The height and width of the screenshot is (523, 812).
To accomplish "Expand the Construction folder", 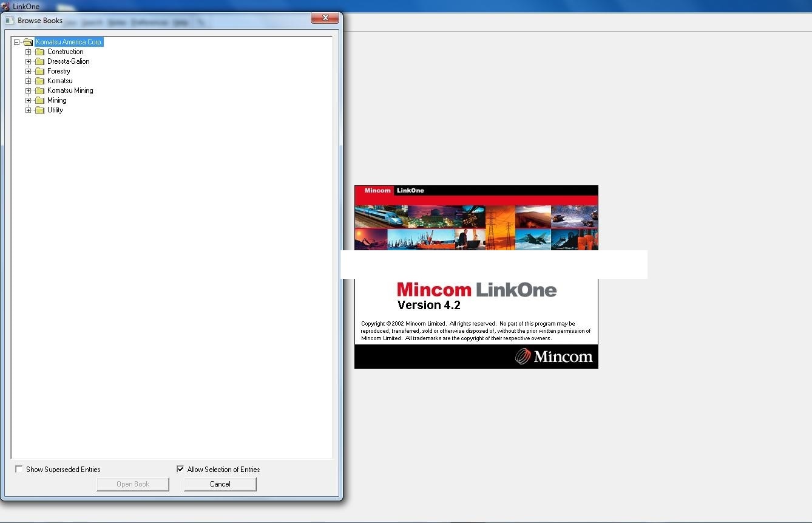I will point(28,52).
